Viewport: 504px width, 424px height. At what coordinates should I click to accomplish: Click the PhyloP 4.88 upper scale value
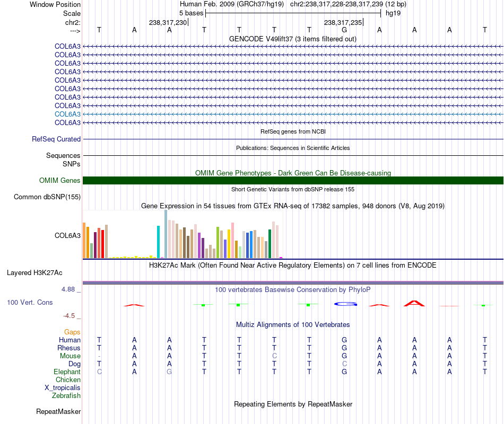point(68,289)
